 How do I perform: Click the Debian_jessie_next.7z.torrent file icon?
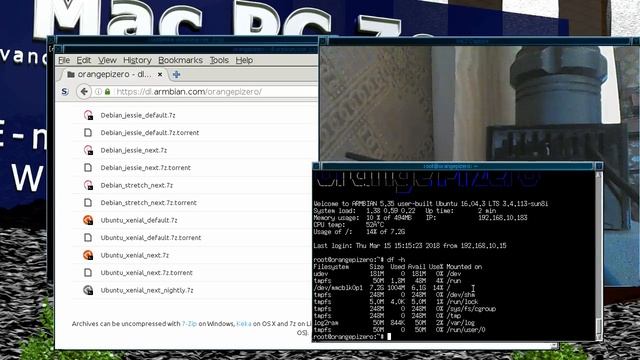[88, 167]
